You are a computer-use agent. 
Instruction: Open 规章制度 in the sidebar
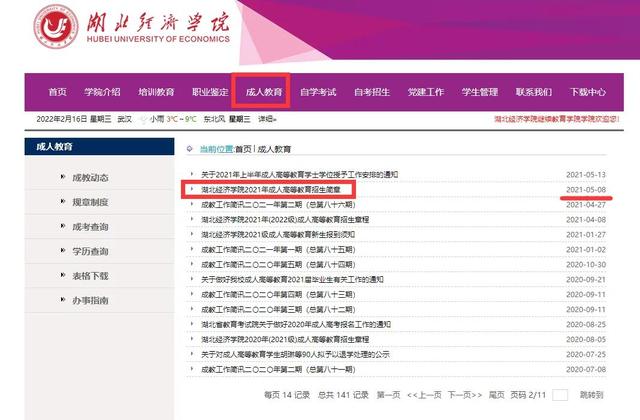[91, 202]
